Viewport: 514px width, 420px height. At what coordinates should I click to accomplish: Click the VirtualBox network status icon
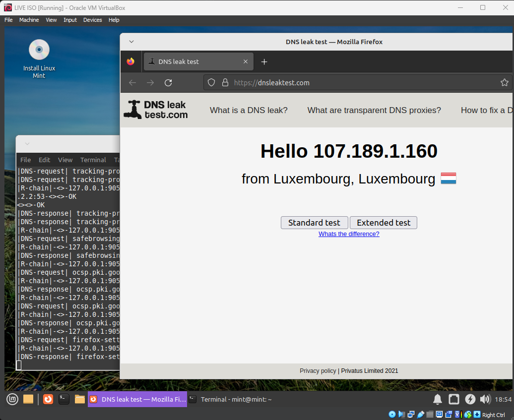(x=411, y=415)
